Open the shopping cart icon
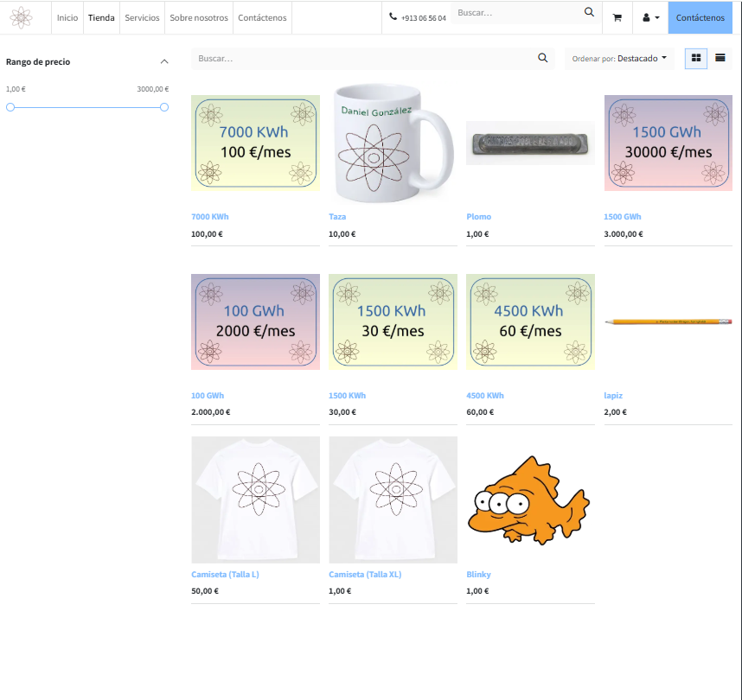This screenshot has width=742, height=700. click(x=617, y=17)
